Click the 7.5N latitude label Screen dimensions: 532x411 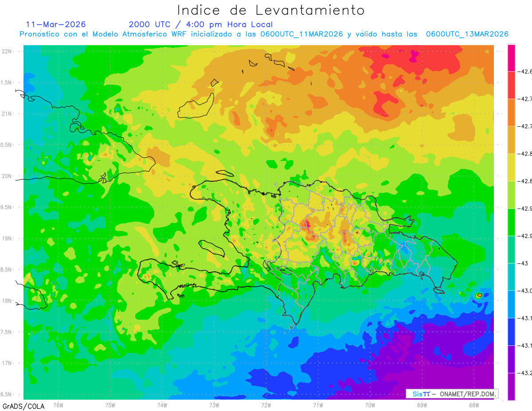[7, 332]
